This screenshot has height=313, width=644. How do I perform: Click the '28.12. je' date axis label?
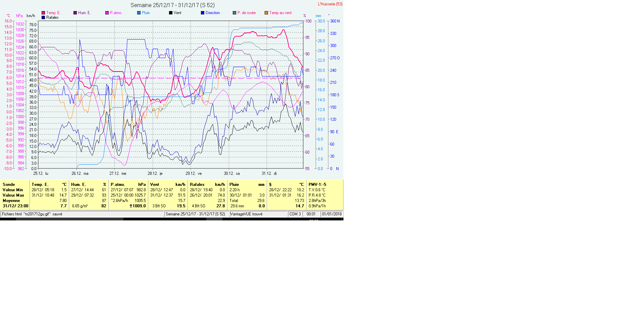coord(155,173)
